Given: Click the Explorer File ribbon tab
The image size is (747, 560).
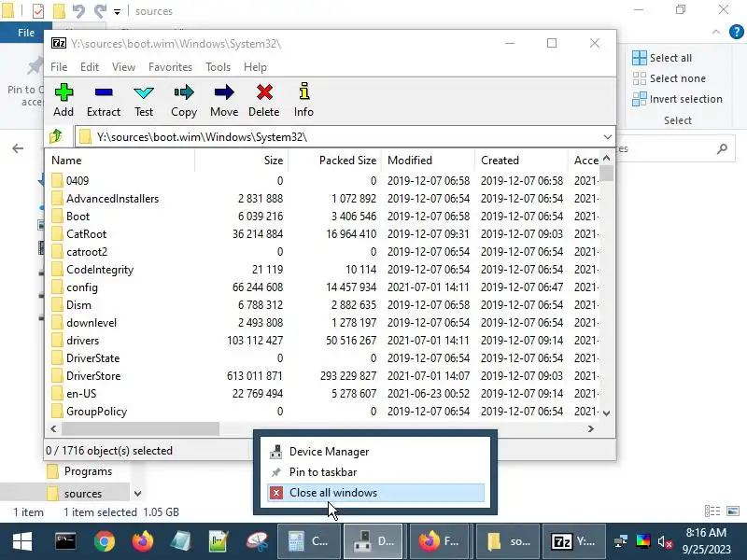Looking at the screenshot, I should (26, 33).
